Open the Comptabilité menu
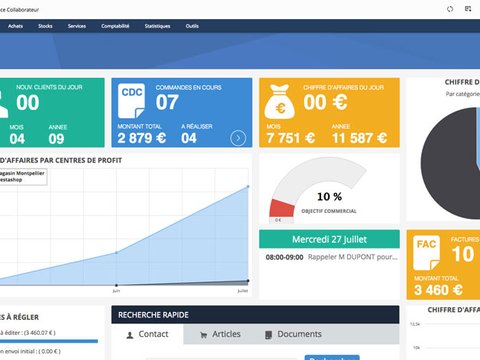The height and width of the screenshot is (360, 480). click(x=115, y=26)
